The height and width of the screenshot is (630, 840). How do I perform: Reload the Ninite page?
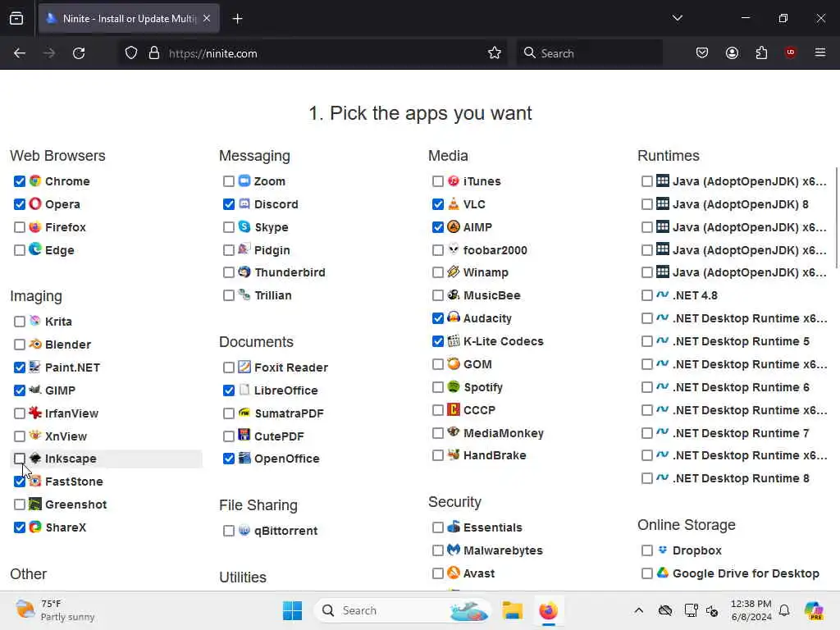pos(79,52)
